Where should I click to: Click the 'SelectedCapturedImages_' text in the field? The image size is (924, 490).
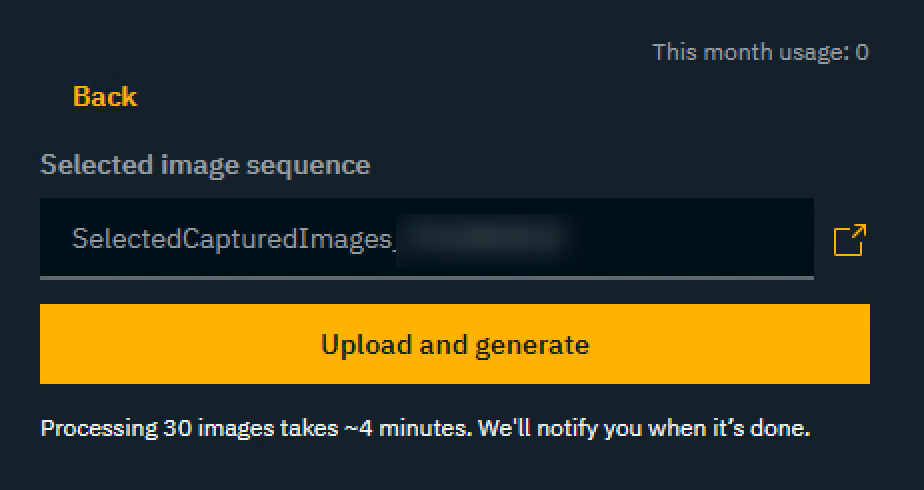(x=232, y=239)
